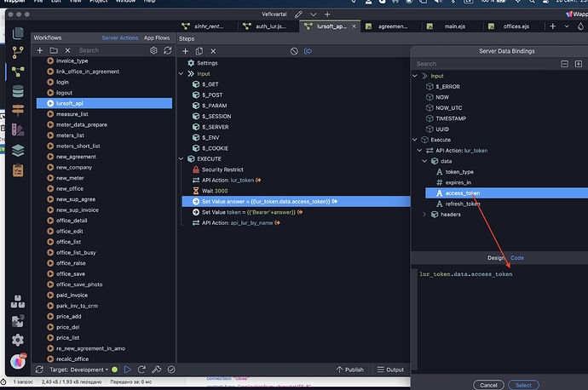
Task: Open the Assets and design sidebar icon
Action: [x=18, y=130]
